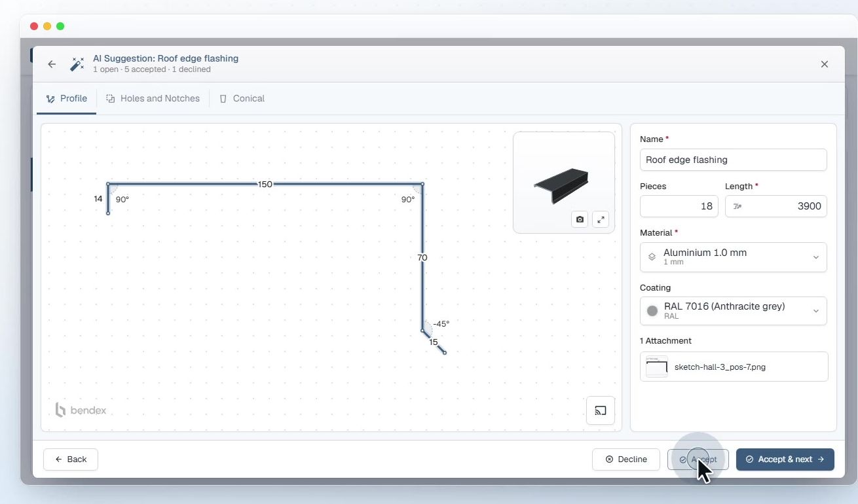Click the Back button
This screenshot has height=504, width=858.
[71, 459]
